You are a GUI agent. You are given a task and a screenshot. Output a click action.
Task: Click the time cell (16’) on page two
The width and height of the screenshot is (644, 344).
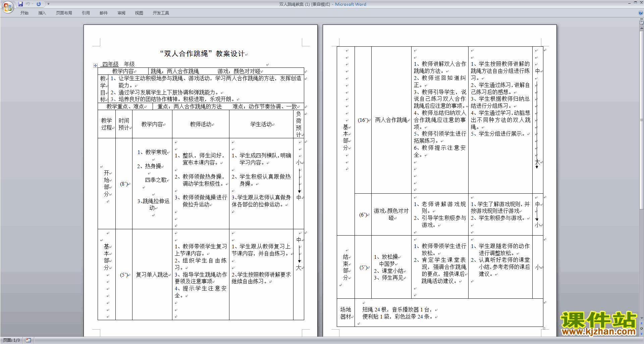point(363,120)
